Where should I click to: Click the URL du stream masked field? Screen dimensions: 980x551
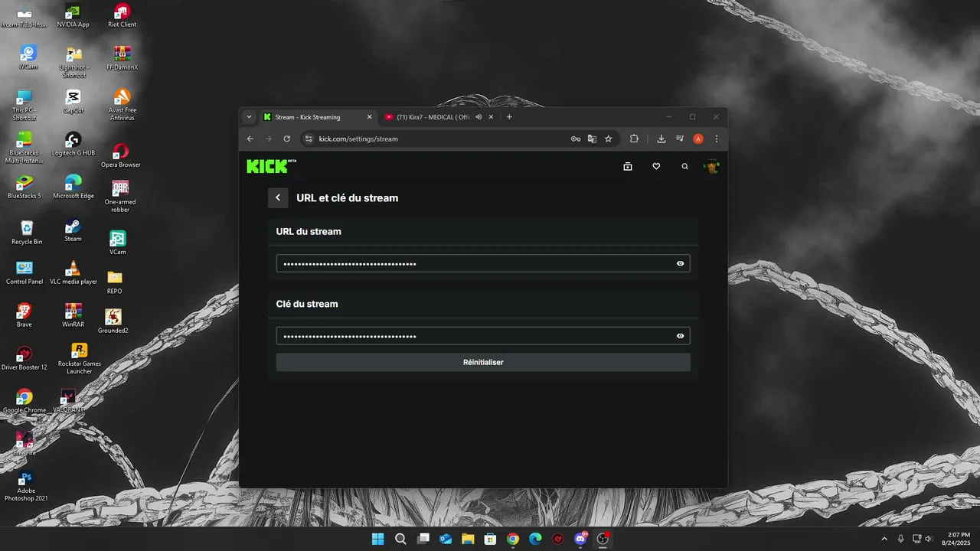(483, 263)
